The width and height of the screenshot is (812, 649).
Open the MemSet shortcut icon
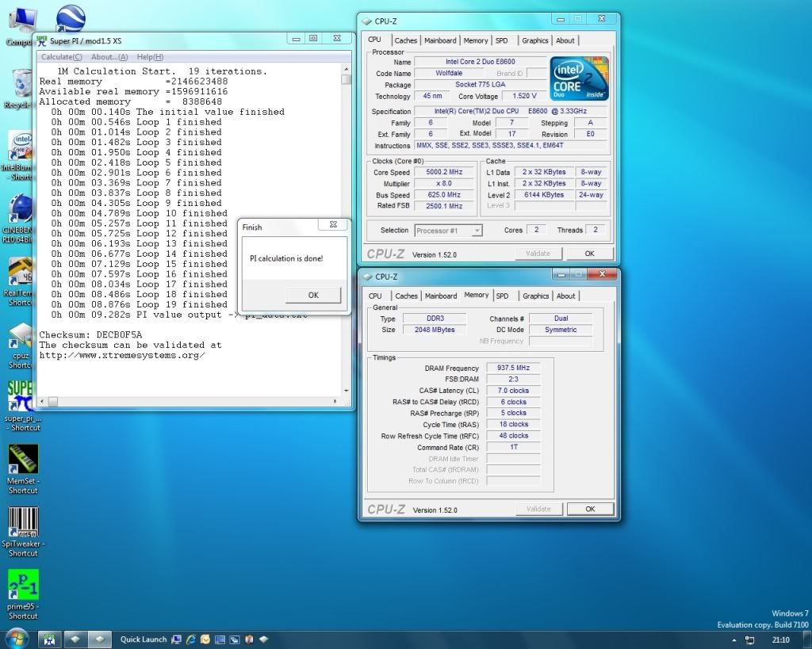pos(23,469)
